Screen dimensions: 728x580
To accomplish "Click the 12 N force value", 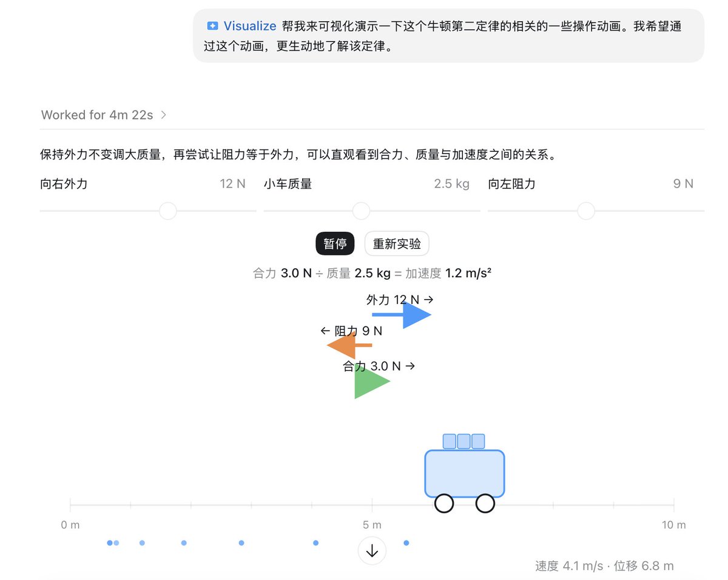I will click(233, 184).
